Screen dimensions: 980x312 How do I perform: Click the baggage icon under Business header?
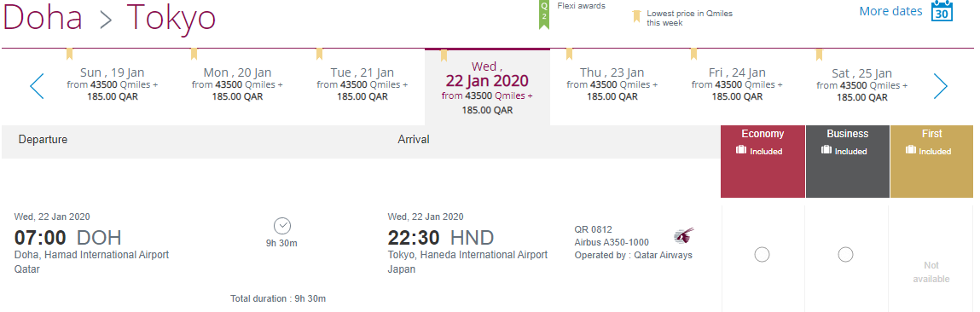coord(826,150)
